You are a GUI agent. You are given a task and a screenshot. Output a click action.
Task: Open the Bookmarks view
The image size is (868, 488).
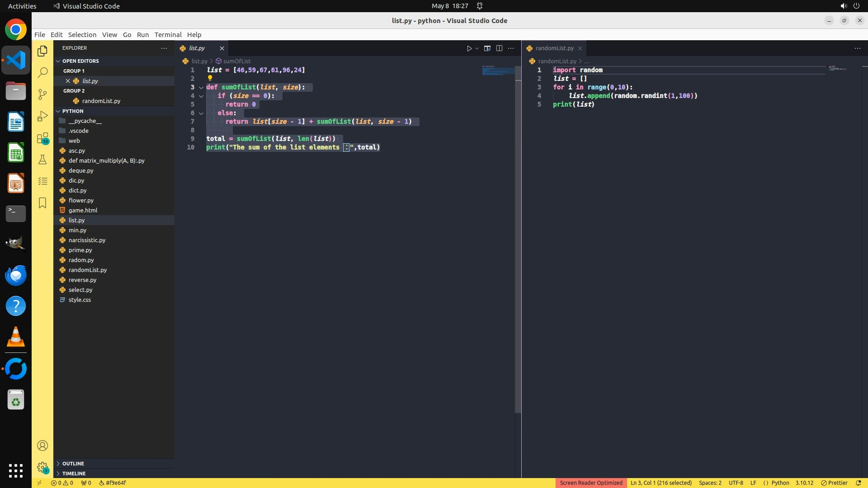[42, 203]
